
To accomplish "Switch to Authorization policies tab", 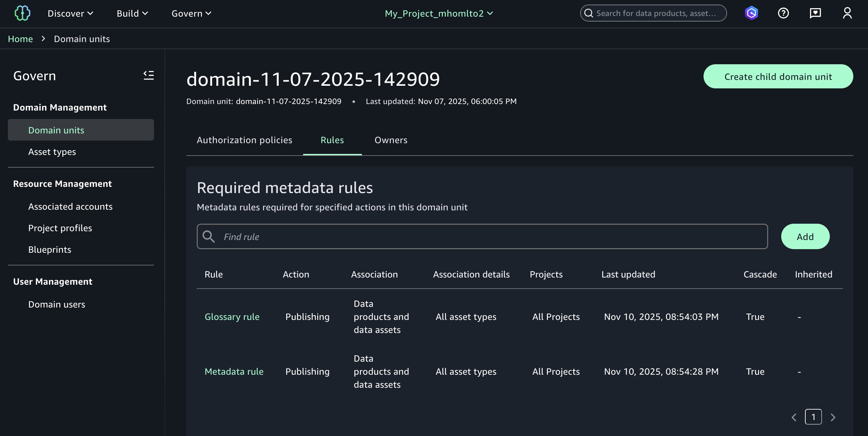I will coord(244,140).
